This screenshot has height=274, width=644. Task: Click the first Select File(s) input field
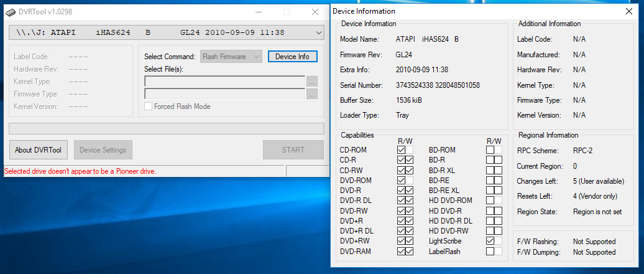pos(224,82)
